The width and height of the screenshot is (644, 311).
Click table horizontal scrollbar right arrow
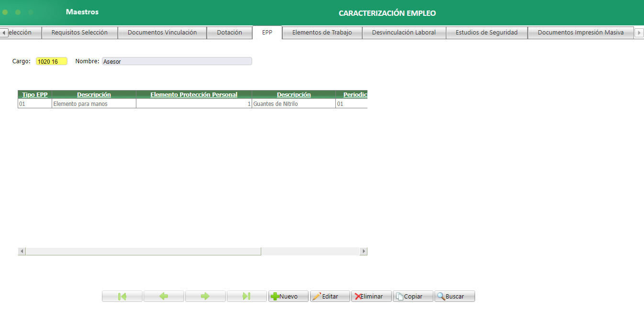point(364,251)
